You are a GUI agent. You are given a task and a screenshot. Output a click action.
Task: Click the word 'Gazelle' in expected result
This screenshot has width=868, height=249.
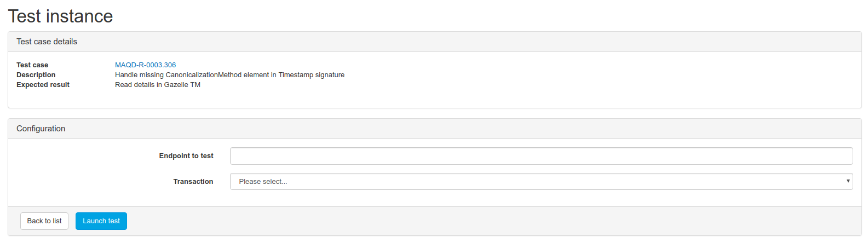176,85
